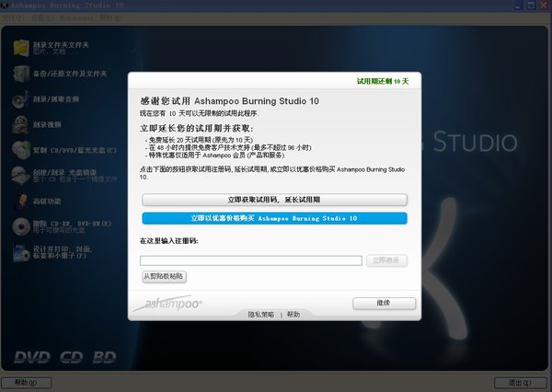Open the 创建/刻录 光盘镜像 disc image icon
Viewport: 552px width, 392px height.
(20, 176)
